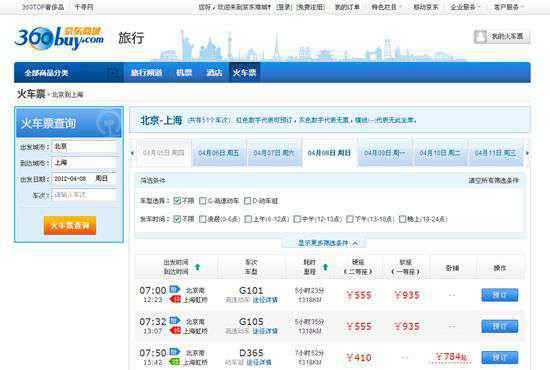Screen dimensions: 550x370
Task: Open 途径详情 link for G105
Action: [x=265, y=331]
